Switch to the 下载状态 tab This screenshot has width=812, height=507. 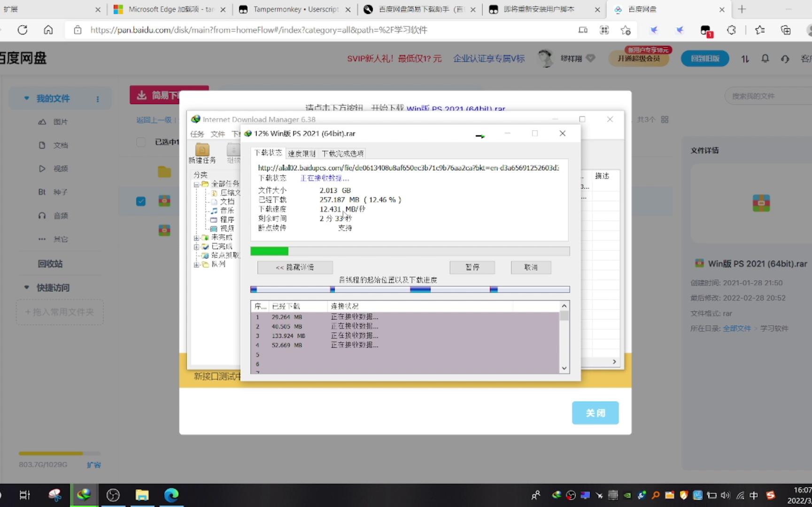tap(268, 153)
